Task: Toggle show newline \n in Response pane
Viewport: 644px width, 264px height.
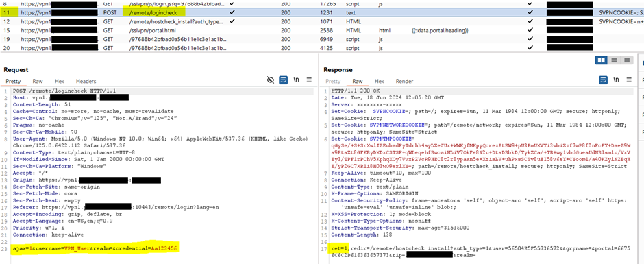Action: pyautogui.click(x=616, y=80)
